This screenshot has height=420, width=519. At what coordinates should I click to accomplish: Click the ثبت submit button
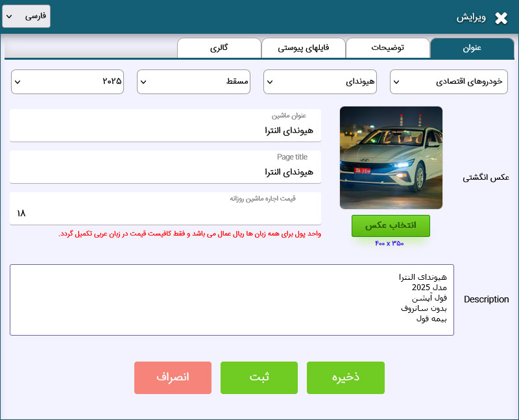tap(259, 378)
